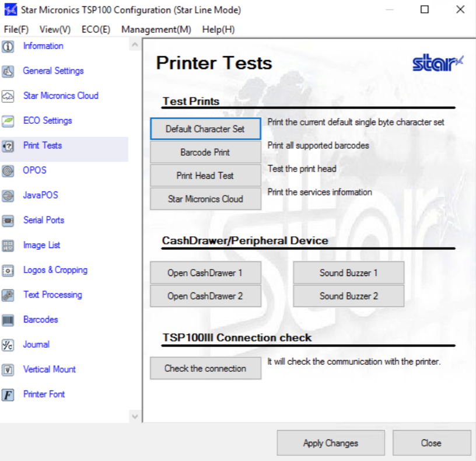Click the General Settings sidebar icon
The height and width of the screenshot is (461, 476).
point(8,71)
